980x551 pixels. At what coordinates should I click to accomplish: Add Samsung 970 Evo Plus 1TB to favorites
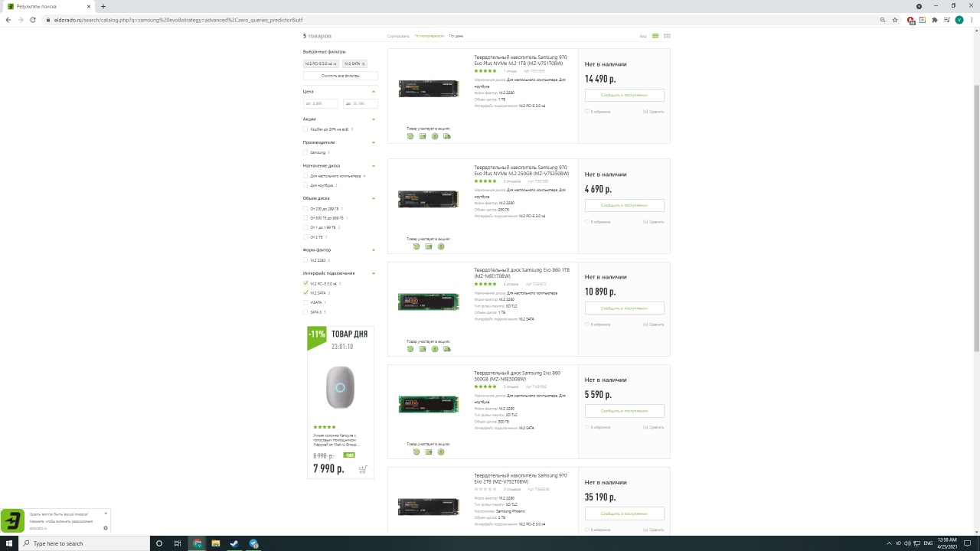pos(598,112)
